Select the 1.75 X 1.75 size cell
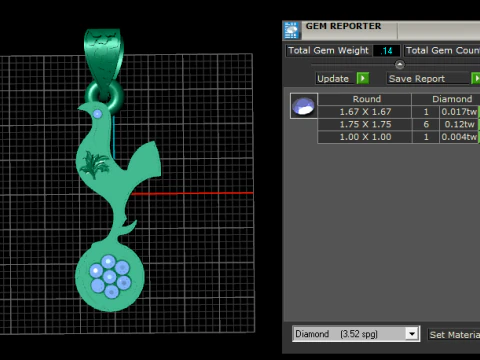The image size is (480, 360). click(365, 124)
